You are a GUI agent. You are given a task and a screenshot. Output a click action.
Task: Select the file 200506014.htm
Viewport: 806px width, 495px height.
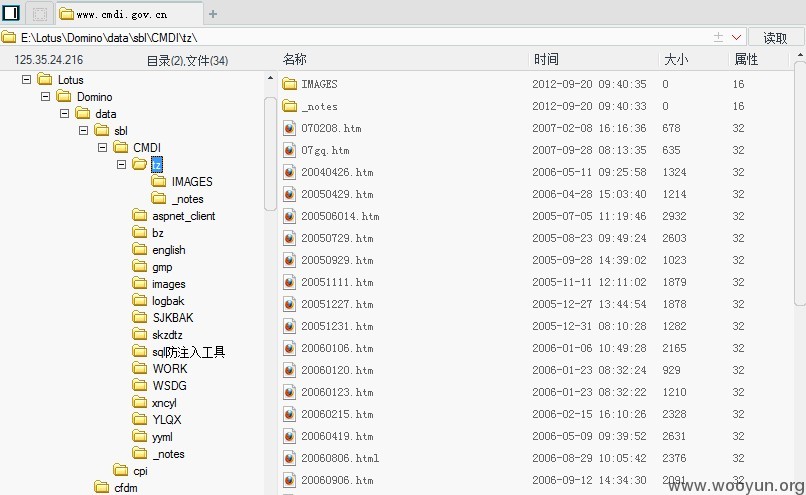point(340,216)
